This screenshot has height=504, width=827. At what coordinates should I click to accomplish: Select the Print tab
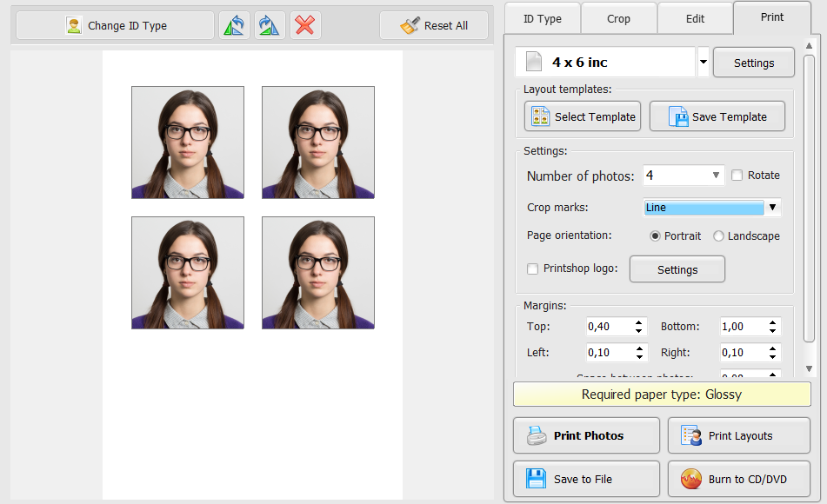coord(772,17)
